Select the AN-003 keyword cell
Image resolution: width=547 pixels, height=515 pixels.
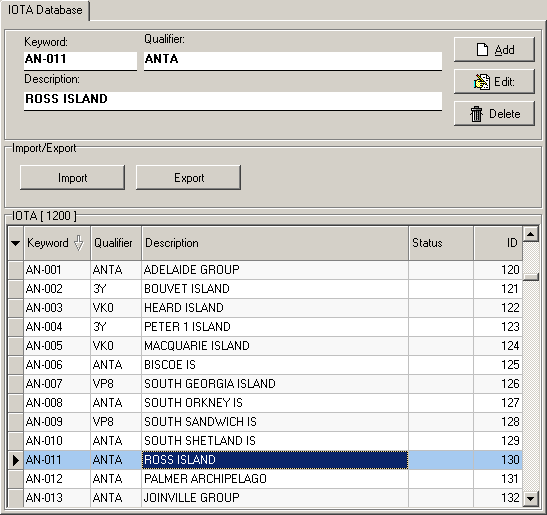(x=57, y=308)
